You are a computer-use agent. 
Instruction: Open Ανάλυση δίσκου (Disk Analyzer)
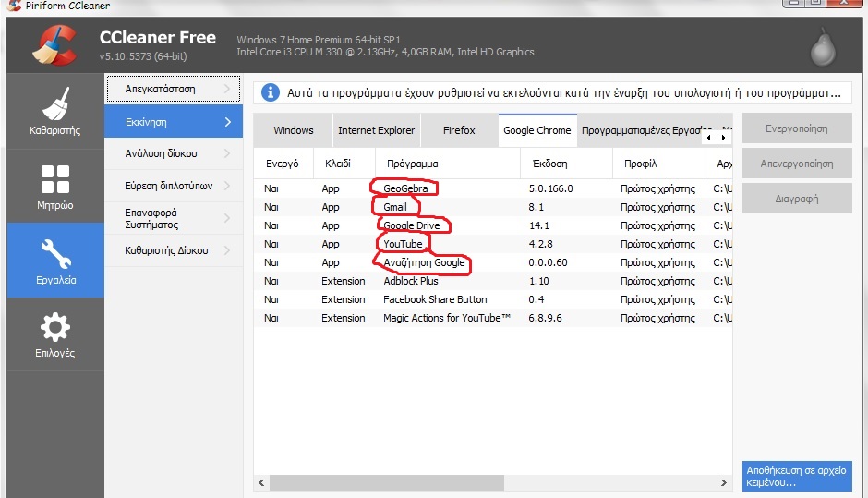tap(174, 153)
